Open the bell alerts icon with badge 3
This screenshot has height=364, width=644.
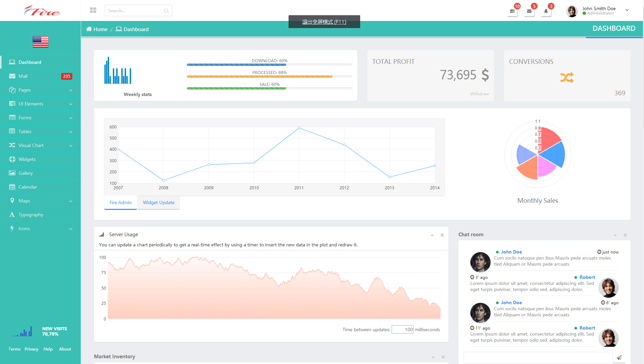point(546,11)
